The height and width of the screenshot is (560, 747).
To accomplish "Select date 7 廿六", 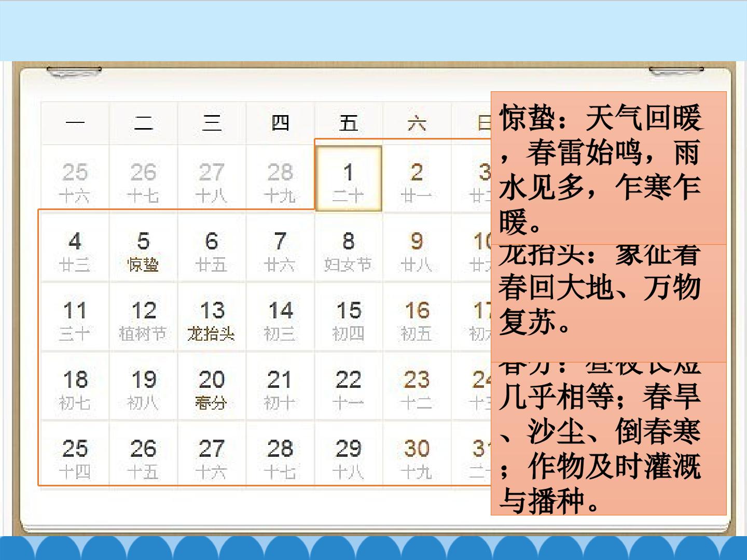I will (280, 248).
